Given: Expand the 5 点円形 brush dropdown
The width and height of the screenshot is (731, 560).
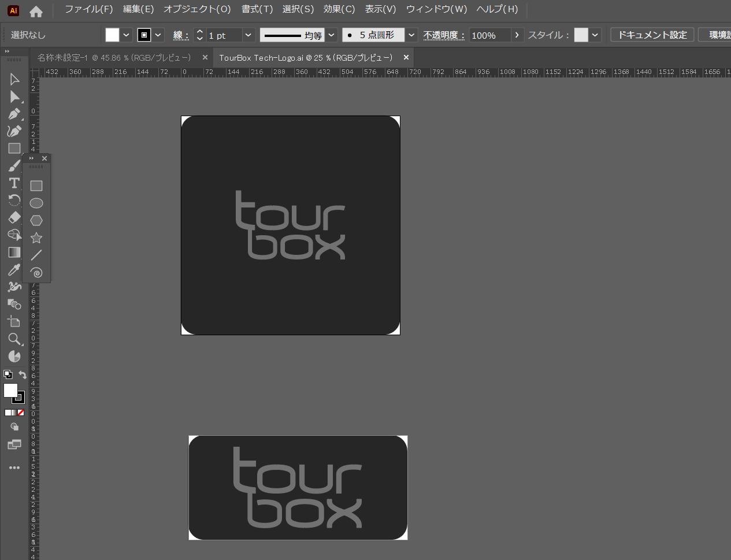Looking at the screenshot, I should click(411, 35).
